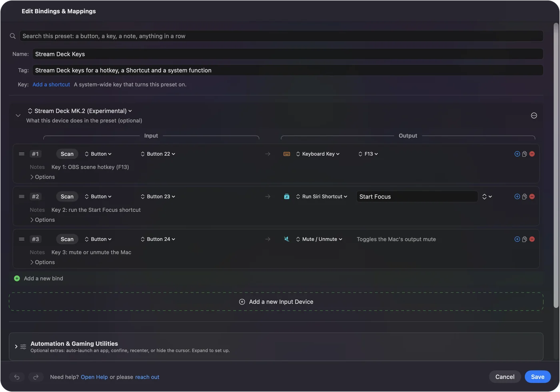
Task: Click Scan for bind #1
Action: (67, 154)
